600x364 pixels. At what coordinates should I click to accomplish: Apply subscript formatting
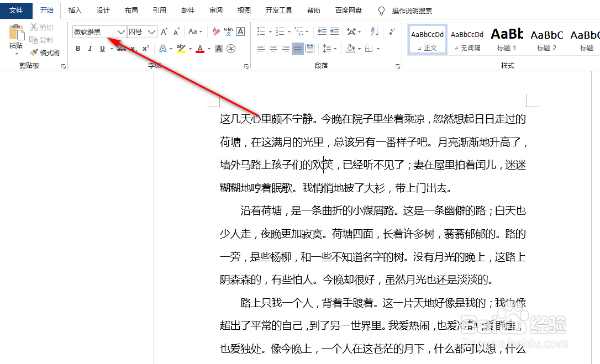click(133, 49)
